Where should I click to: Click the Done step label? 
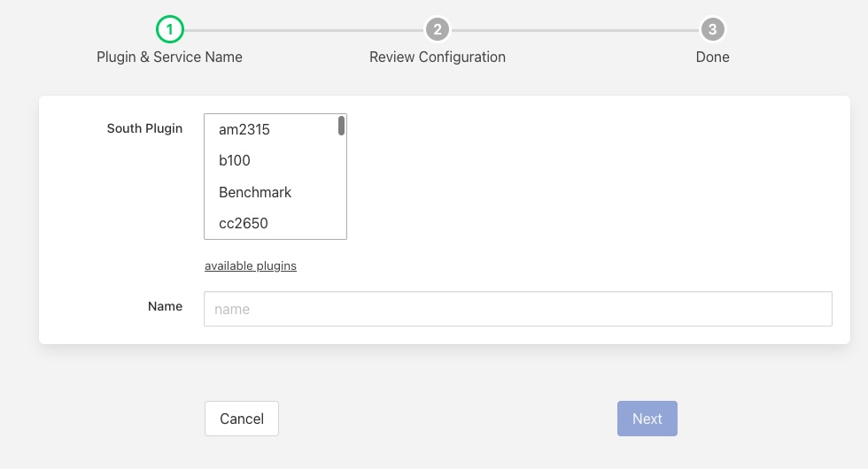tap(712, 57)
